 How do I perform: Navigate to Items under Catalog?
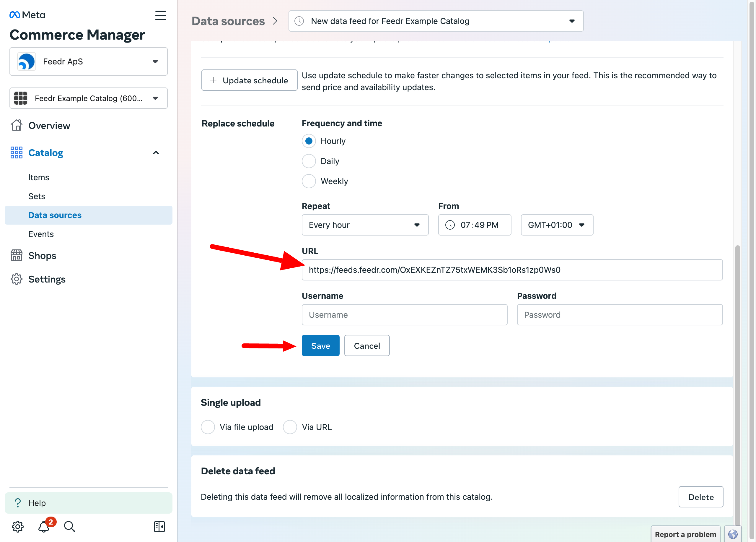tap(38, 177)
